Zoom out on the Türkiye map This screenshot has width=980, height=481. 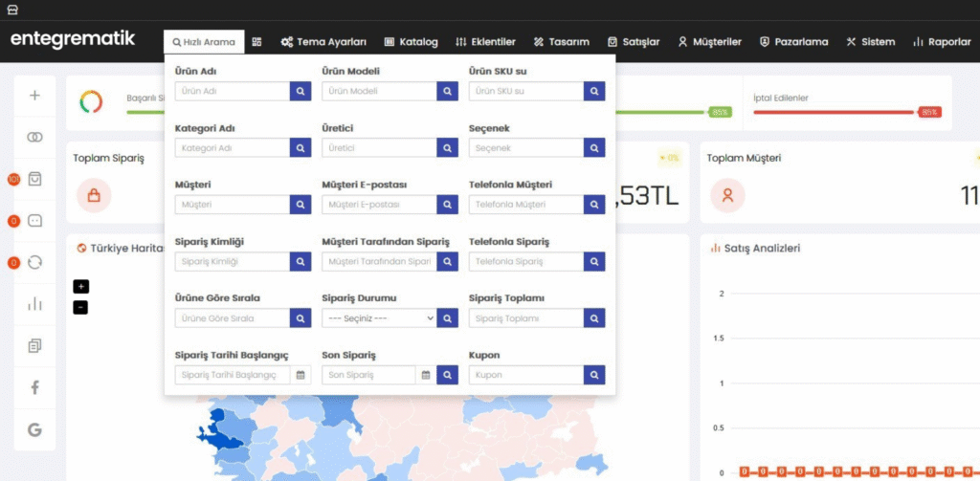point(80,307)
